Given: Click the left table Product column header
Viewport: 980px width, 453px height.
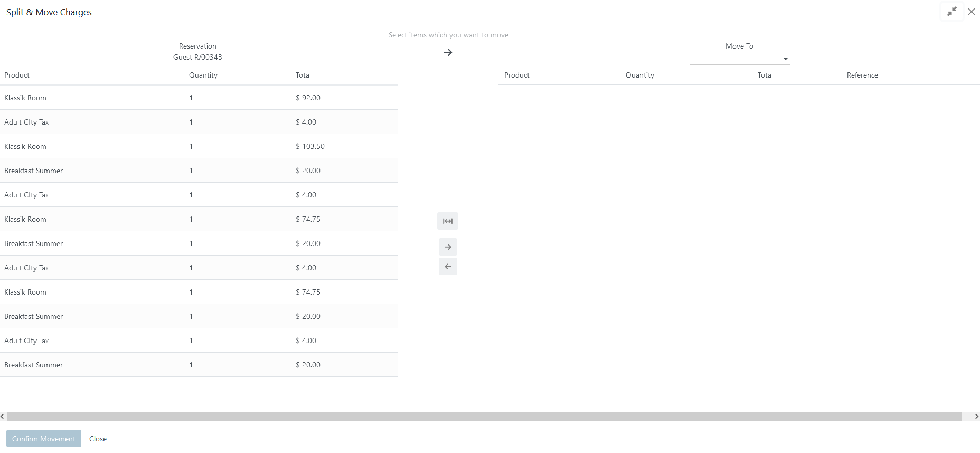Looking at the screenshot, I should pyautogui.click(x=17, y=75).
